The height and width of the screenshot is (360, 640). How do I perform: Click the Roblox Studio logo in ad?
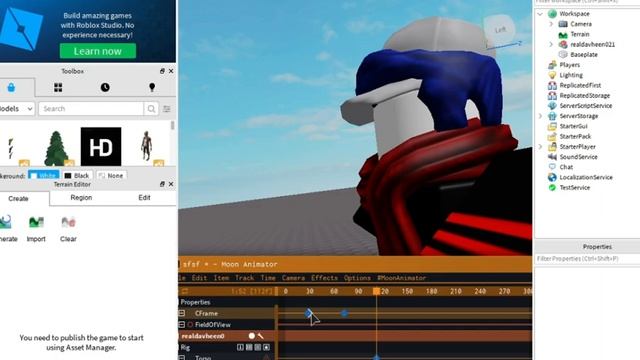20,29
